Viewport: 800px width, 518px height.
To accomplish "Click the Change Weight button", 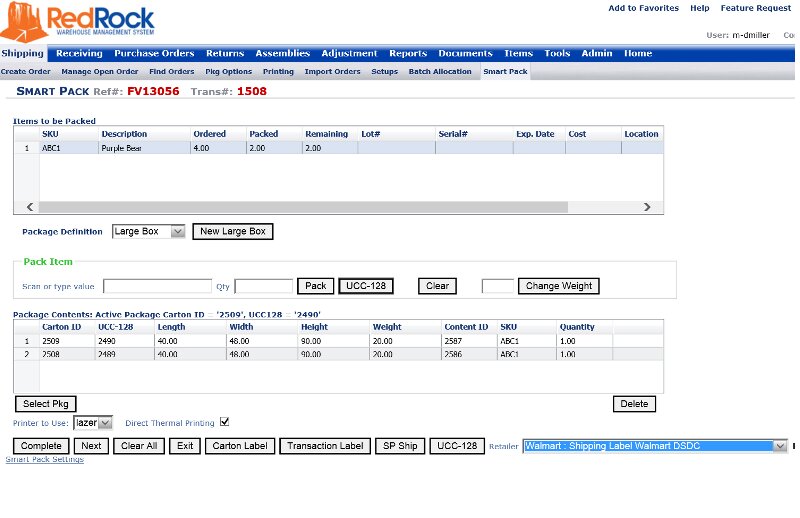I will (x=559, y=286).
